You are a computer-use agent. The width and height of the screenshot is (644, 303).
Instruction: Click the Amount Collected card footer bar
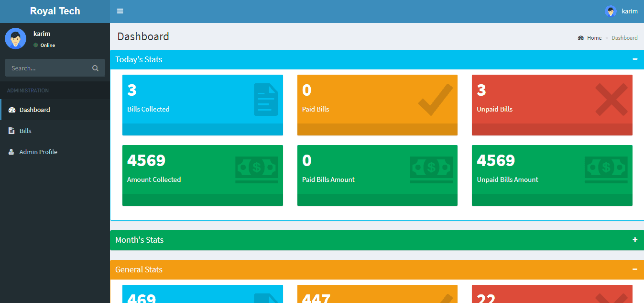(x=203, y=200)
